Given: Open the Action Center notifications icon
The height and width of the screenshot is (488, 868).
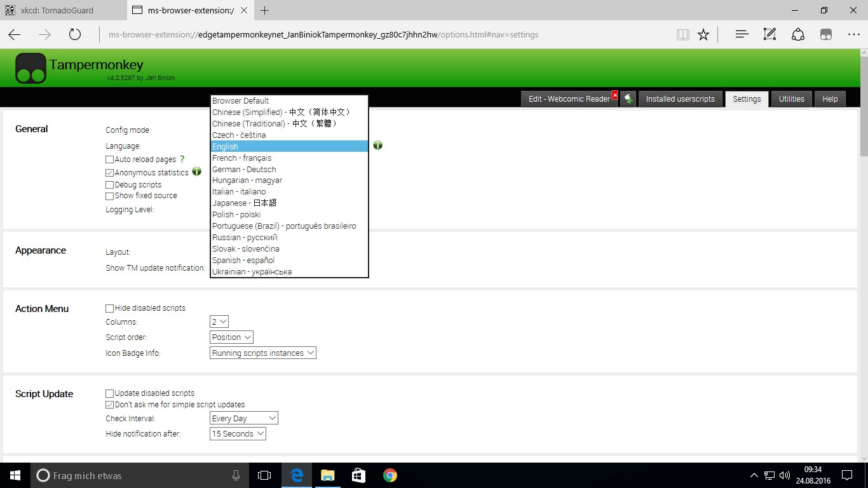Looking at the screenshot, I should coord(847,475).
